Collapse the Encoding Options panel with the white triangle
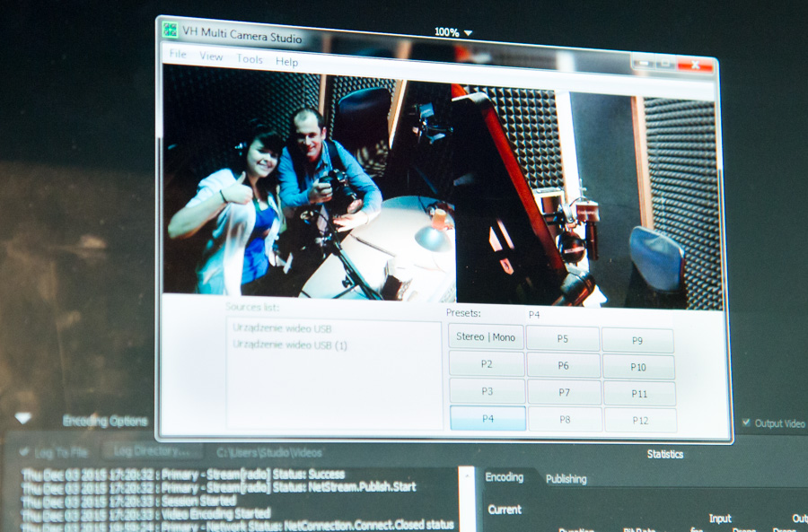 (23, 418)
